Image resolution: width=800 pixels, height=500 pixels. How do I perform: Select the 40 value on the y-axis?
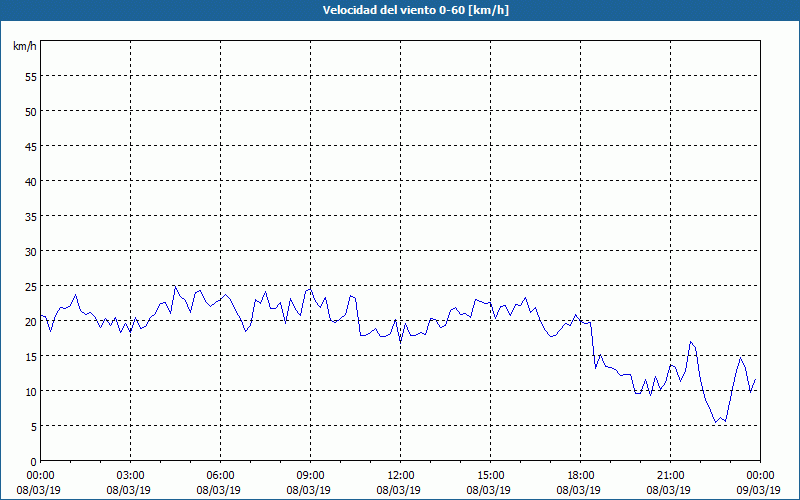pos(31,181)
